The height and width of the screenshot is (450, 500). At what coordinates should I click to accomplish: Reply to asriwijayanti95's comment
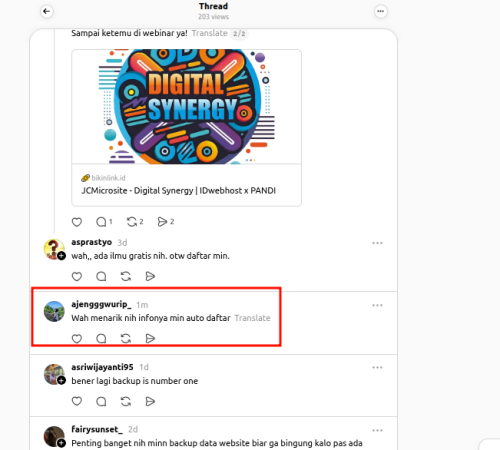point(101,401)
